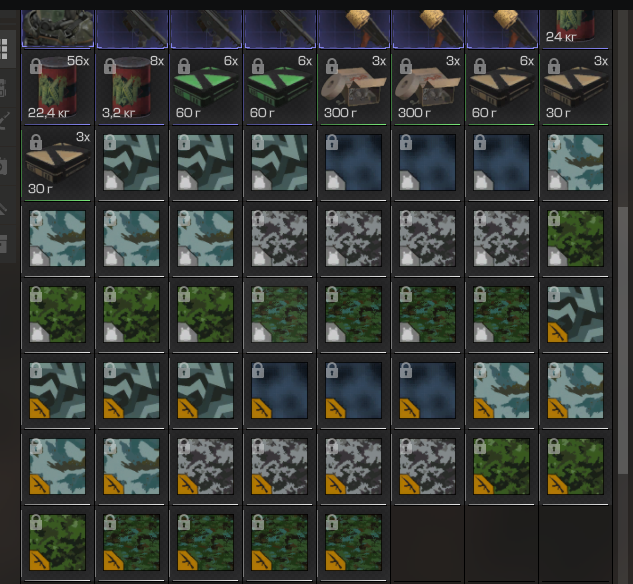The height and width of the screenshot is (584, 633).
Task: Switch to the rifle weapons filter tab
Action: tap(3, 120)
